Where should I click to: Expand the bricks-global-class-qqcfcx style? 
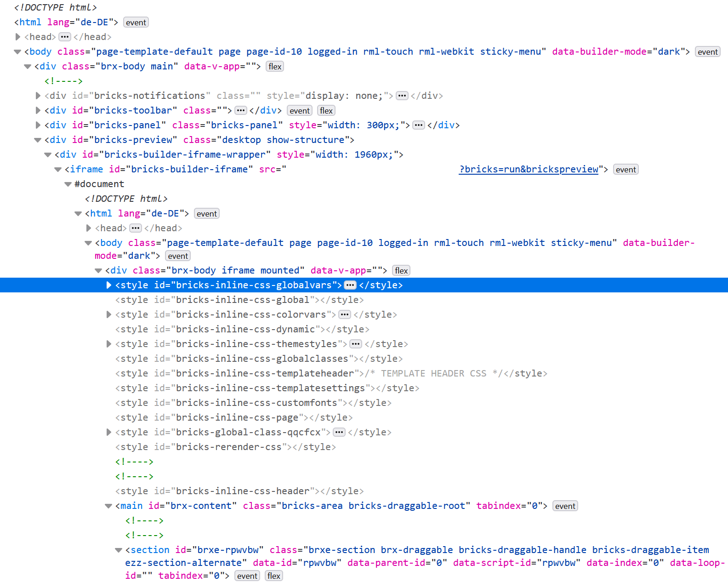pos(109,432)
